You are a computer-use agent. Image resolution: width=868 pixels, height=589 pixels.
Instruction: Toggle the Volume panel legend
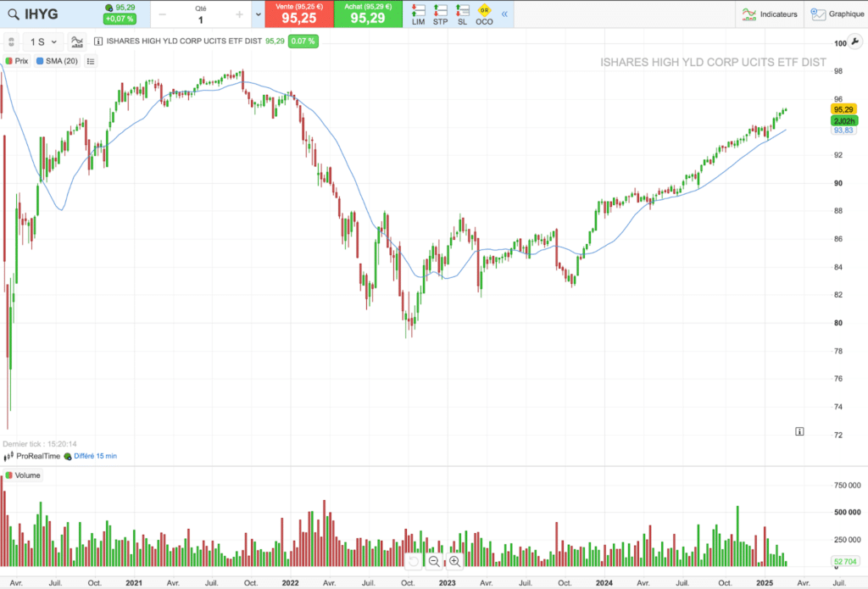click(23, 475)
